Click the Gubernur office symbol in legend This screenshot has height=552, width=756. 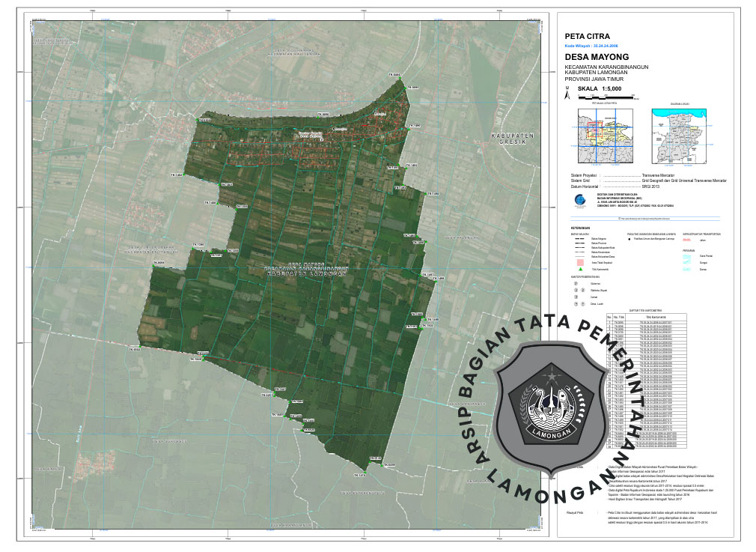pos(575,284)
